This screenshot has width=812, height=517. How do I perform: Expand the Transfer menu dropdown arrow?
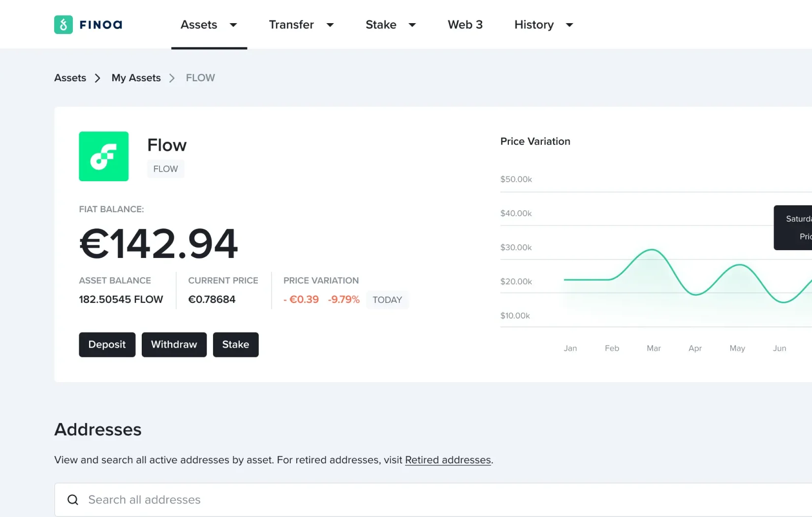click(x=330, y=25)
